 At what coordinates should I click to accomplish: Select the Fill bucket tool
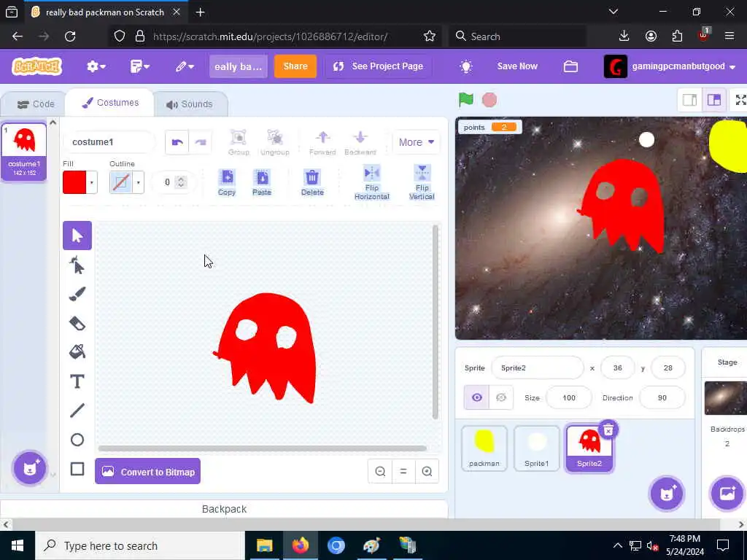(x=77, y=352)
